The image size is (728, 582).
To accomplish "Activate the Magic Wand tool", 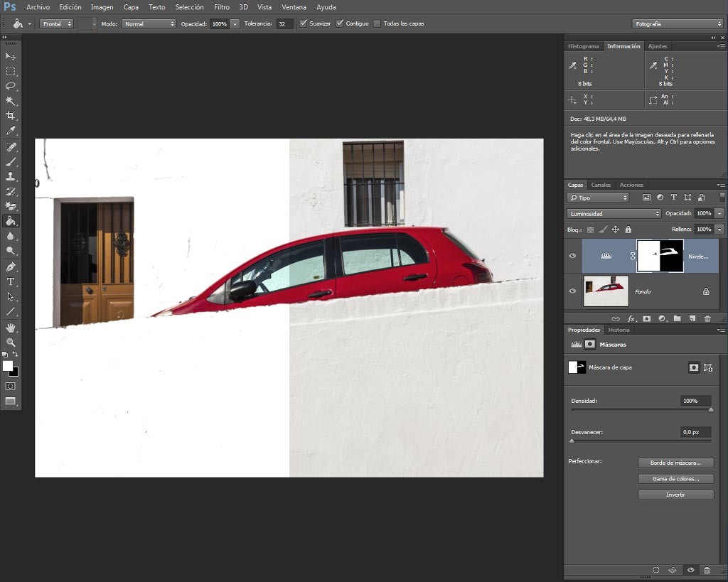I will point(10,101).
